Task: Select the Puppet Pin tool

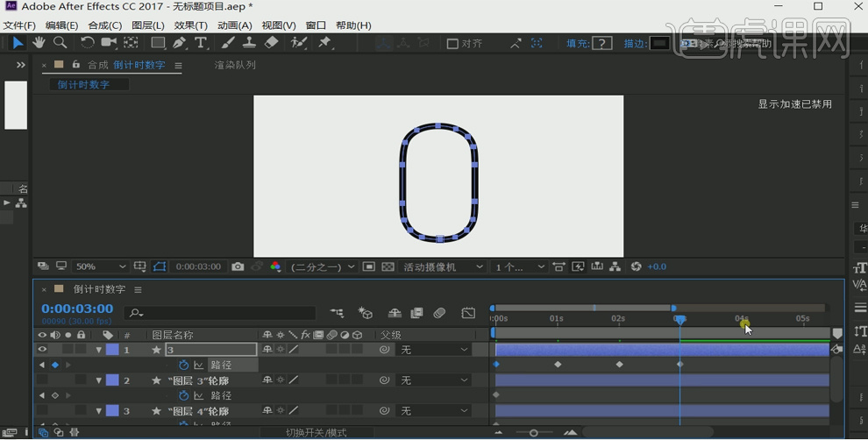Action: 325,43
